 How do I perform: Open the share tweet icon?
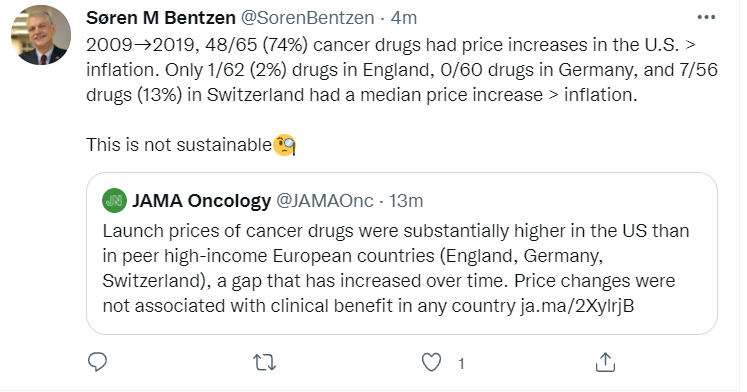click(x=605, y=362)
